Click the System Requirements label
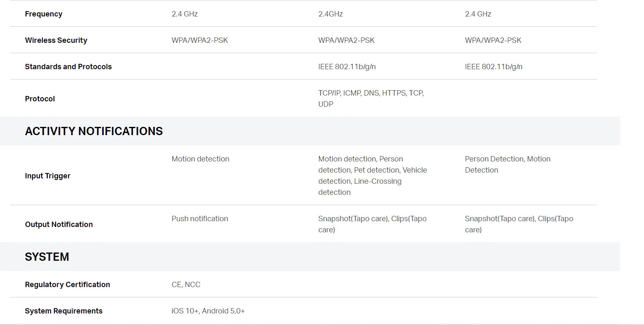 click(64, 311)
